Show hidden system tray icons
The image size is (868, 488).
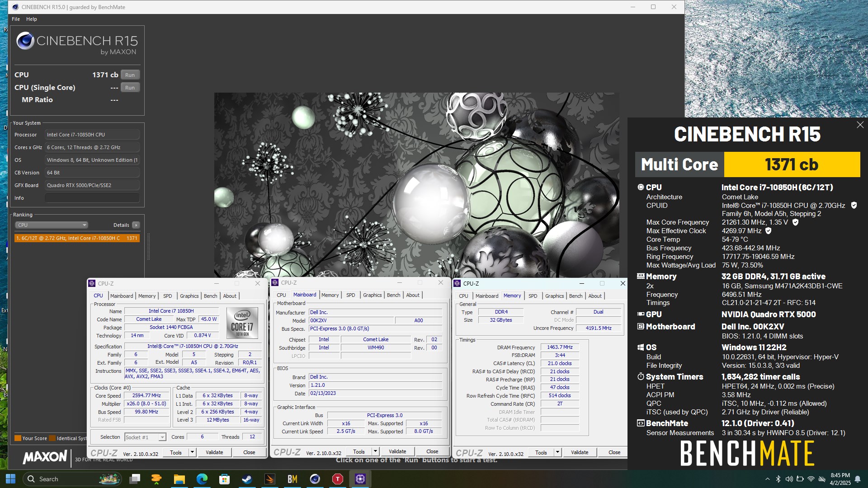coord(767,479)
